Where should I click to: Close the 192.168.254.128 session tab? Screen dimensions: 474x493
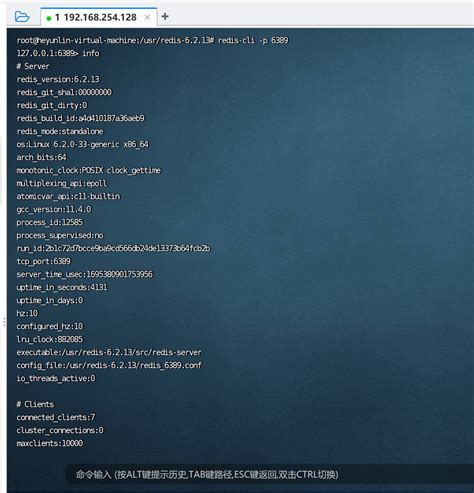147,17
